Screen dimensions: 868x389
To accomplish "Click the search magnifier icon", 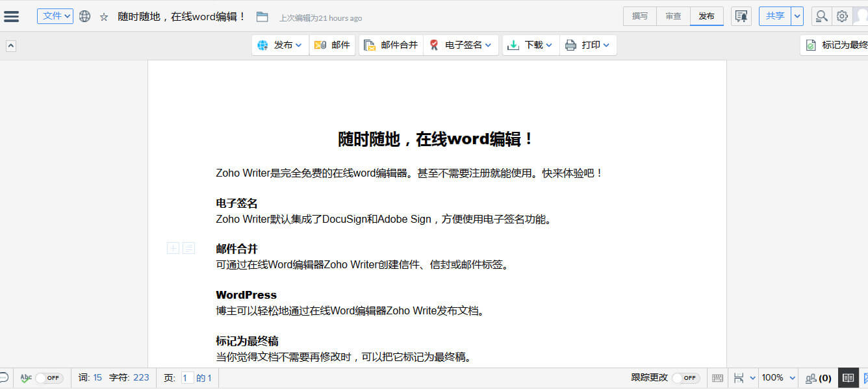I will click(822, 16).
